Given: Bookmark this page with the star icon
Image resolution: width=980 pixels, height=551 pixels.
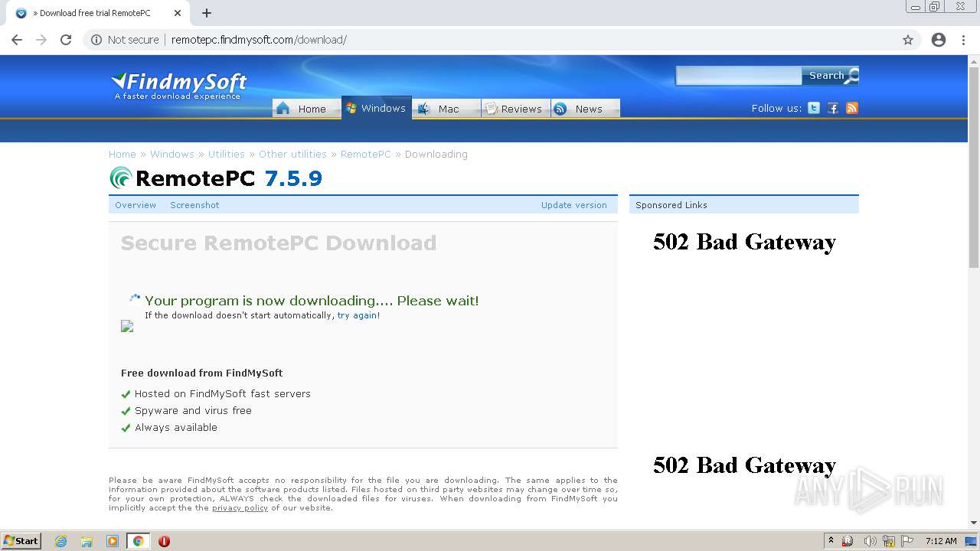Looking at the screenshot, I should pyautogui.click(x=908, y=40).
